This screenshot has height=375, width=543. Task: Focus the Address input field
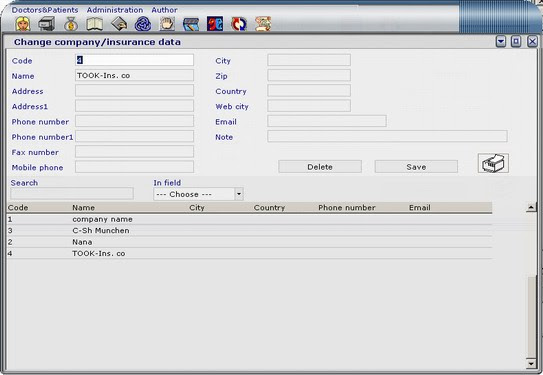(134, 91)
